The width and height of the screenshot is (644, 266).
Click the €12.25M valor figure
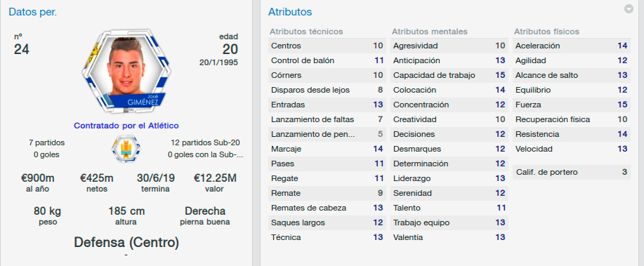tap(215, 178)
